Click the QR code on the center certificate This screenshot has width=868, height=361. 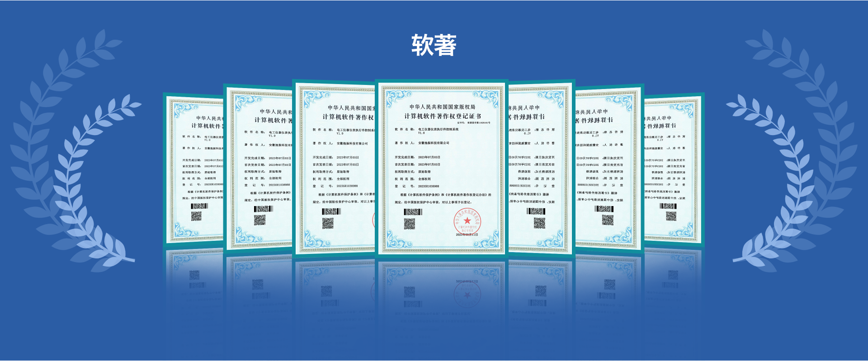[x=409, y=224]
